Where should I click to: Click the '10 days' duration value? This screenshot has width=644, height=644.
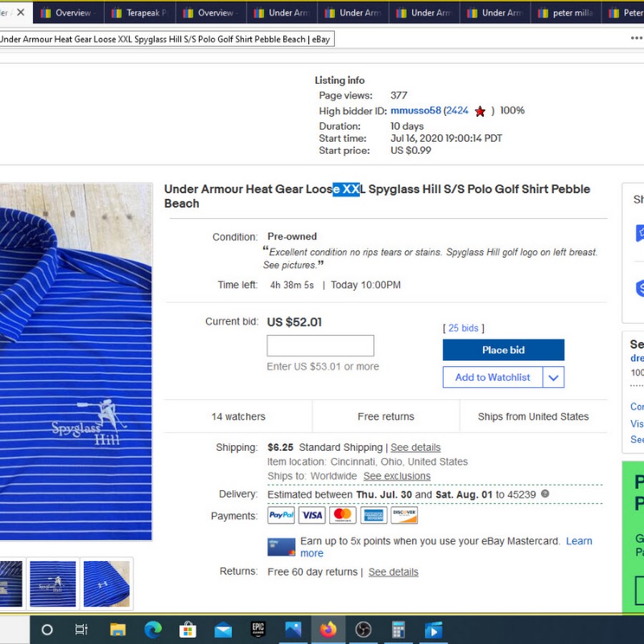click(407, 126)
